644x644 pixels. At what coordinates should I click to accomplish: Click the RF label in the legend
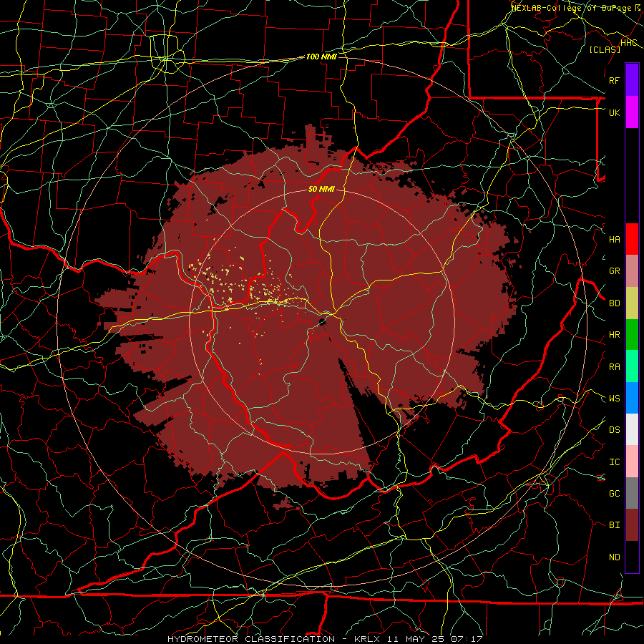tap(614, 80)
